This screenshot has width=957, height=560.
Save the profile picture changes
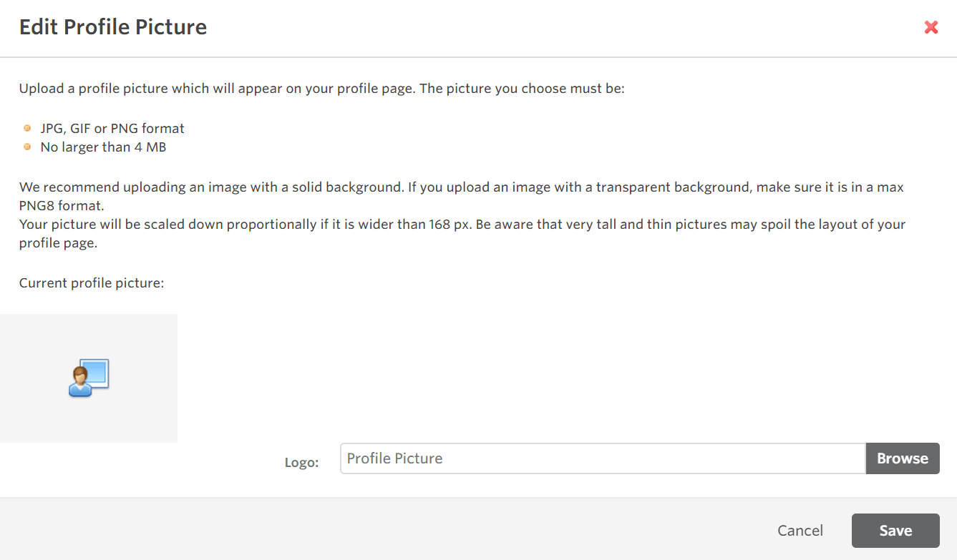pyautogui.click(x=895, y=531)
